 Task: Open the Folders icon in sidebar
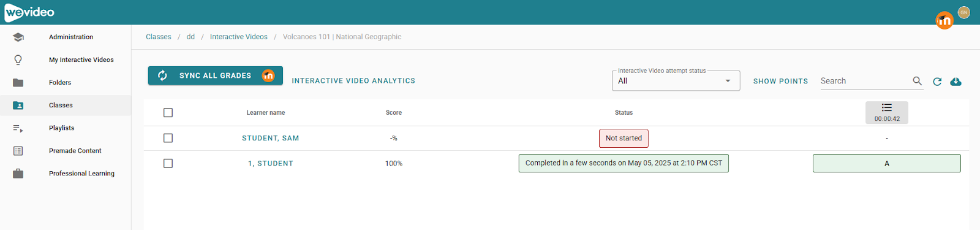pyautogui.click(x=18, y=83)
